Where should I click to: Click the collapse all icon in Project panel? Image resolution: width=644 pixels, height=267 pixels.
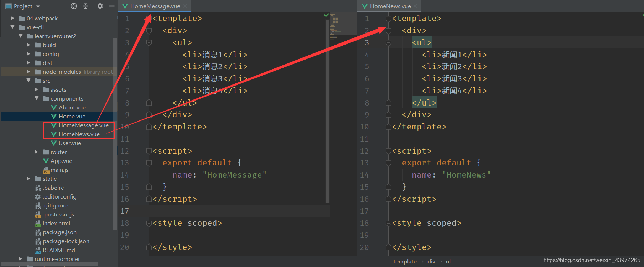[x=85, y=6]
